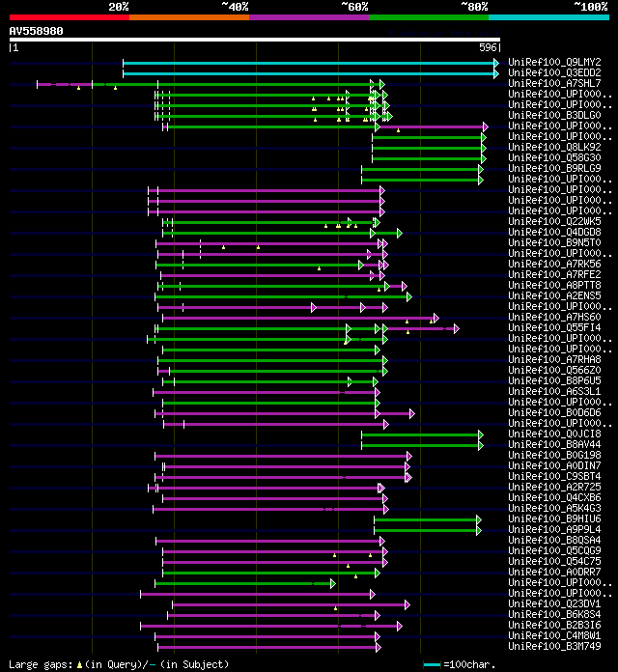618x672 pixels.
Task: Click the UniRef100_Q5CQG9 label
Action: point(554,550)
